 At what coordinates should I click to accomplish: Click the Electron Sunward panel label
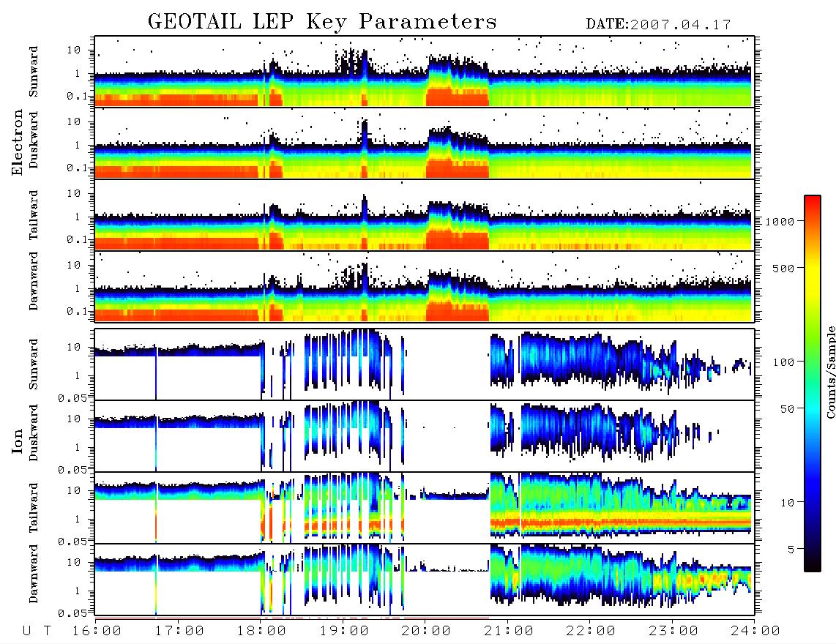[x=34, y=72]
